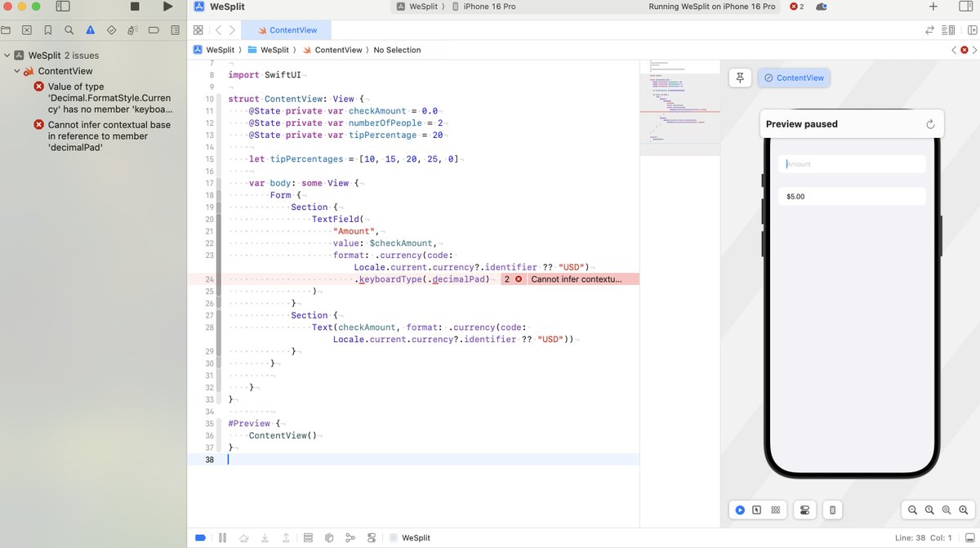
Task: Click the plus Library button
Action: (933, 7)
